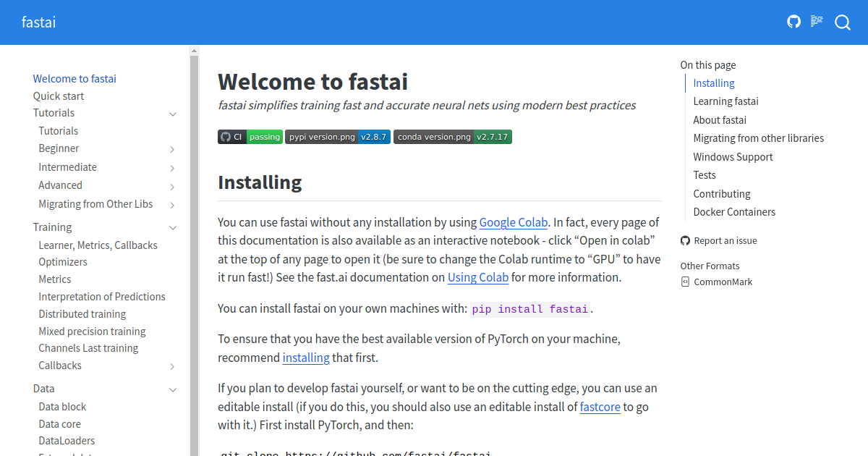Viewport: 868px width, 456px height.
Task: Open the Using Colab documentation link
Action: coord(478,277)
